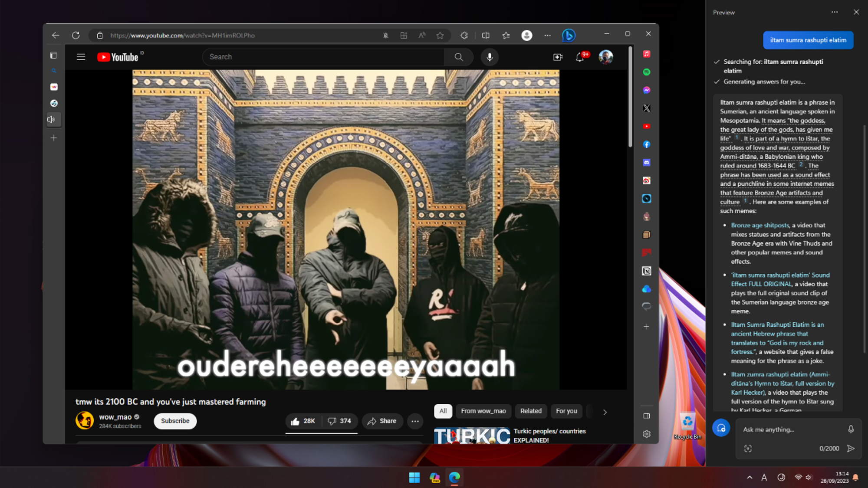Add a new vertical tab with plus
Viewport: 868px width, 488px height.
coord(53,138)
